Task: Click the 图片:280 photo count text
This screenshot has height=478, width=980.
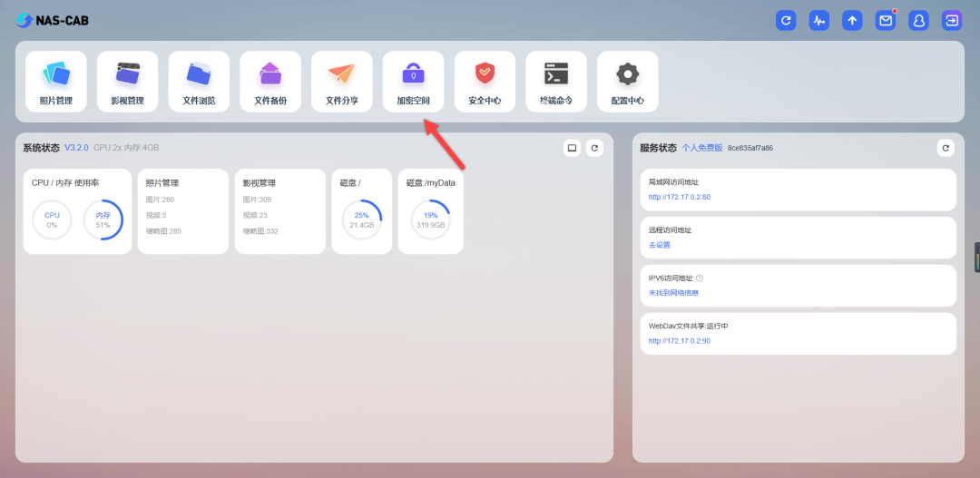Action: coord(160,200)
